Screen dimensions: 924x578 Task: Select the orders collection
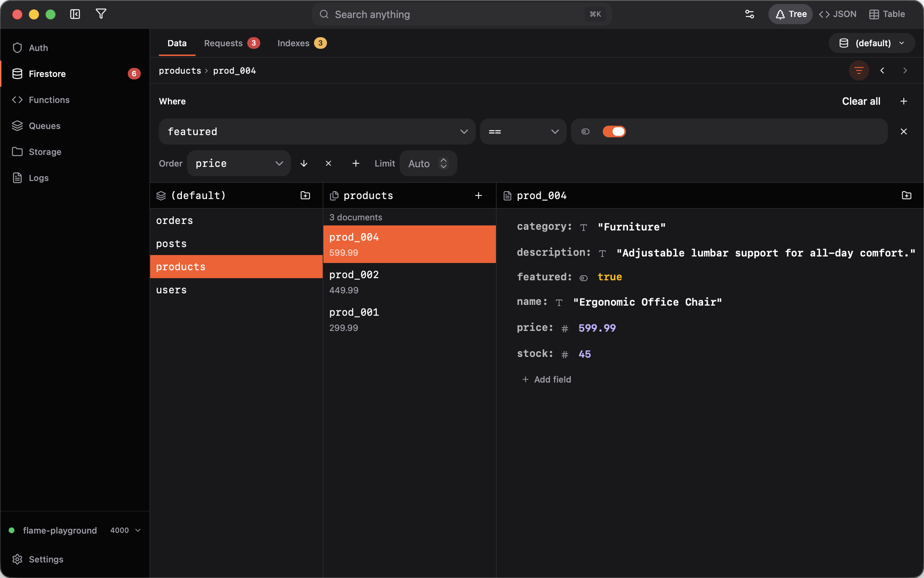tap(236, 221)
